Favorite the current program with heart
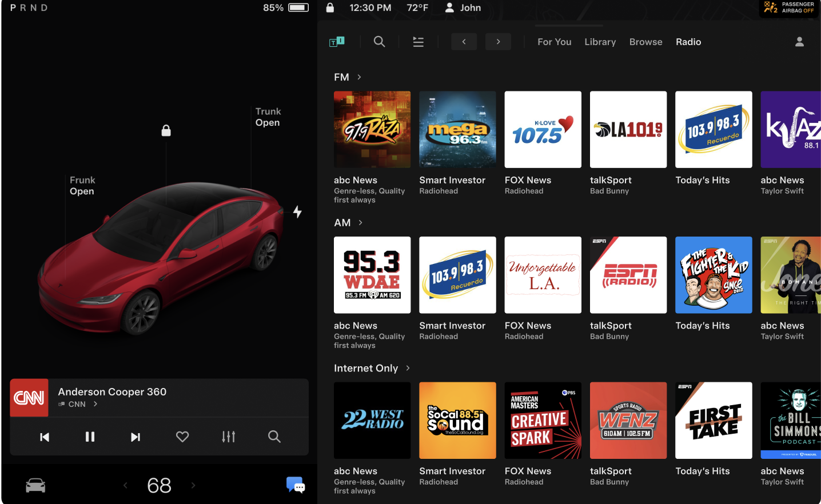Image resolution: width=821 pixels, height=504 pixels. coord(182,437)
